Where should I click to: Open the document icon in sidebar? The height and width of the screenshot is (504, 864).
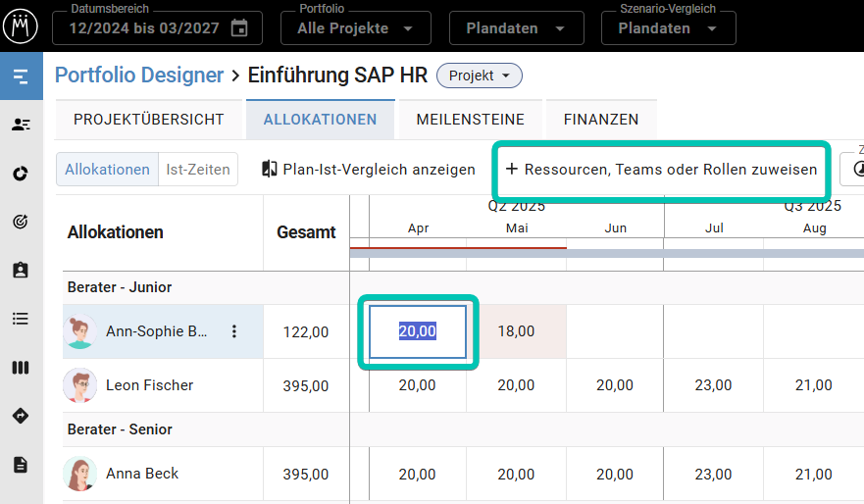[x=21, y=465]
